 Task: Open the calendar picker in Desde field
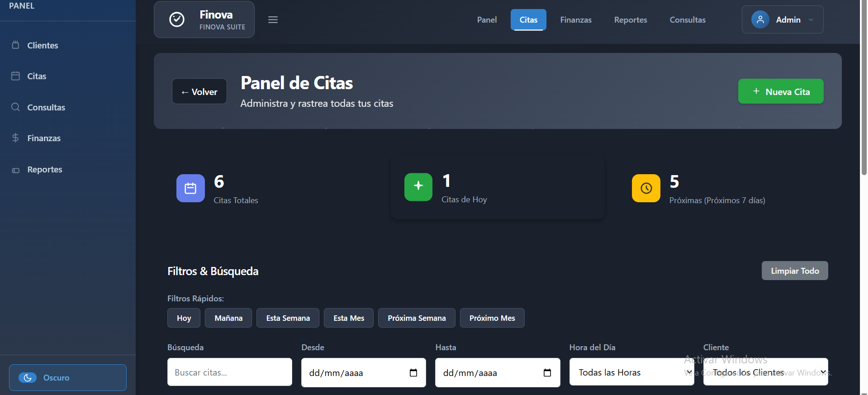(x=413, y=373)
